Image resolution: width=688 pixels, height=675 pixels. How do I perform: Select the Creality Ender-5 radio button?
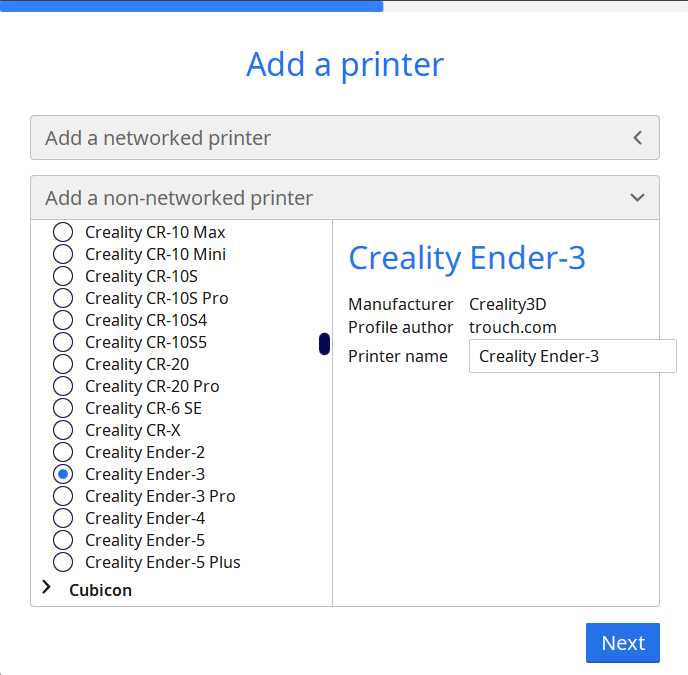point(63,540)
